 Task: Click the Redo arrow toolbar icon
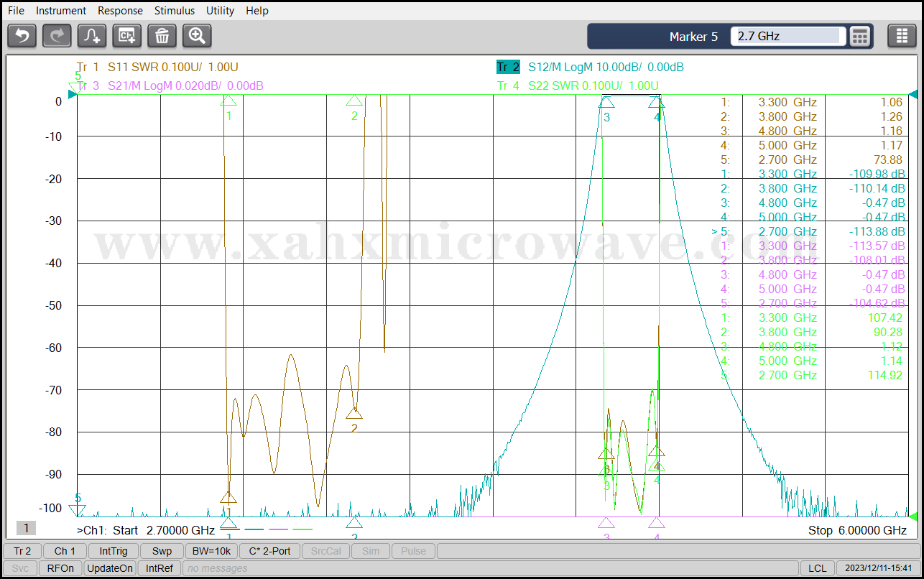click(x=57, y=36)
